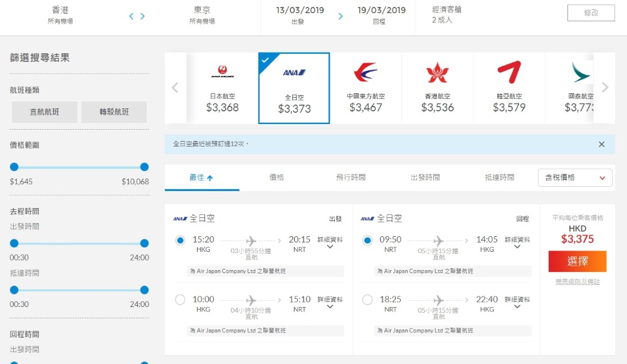Screen dimensions: 627x364
Task: Select the 18:25 NRT return flight
Action: pos(367,300)
